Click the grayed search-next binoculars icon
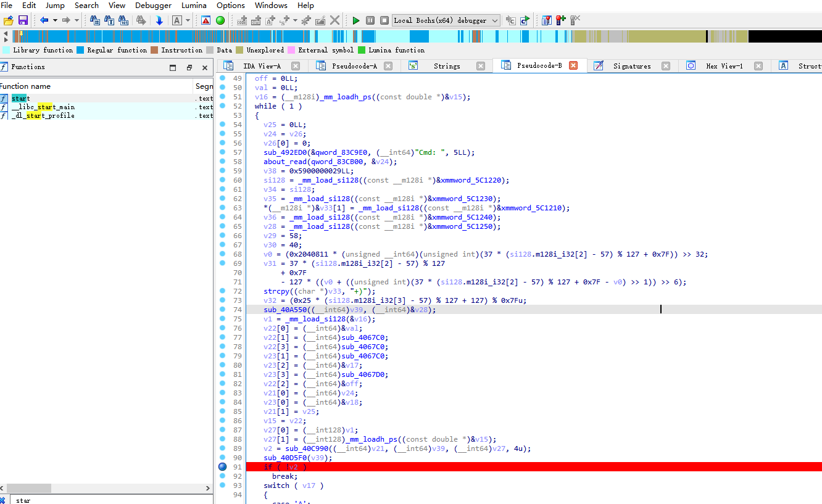The image size is (822, 504). coord(141,20)
